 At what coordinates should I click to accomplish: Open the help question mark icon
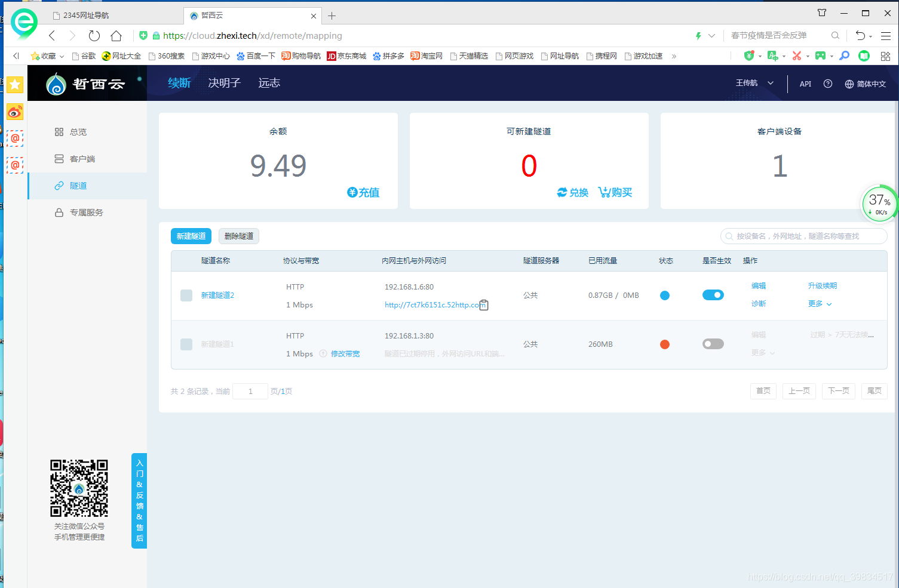[827, 84]
